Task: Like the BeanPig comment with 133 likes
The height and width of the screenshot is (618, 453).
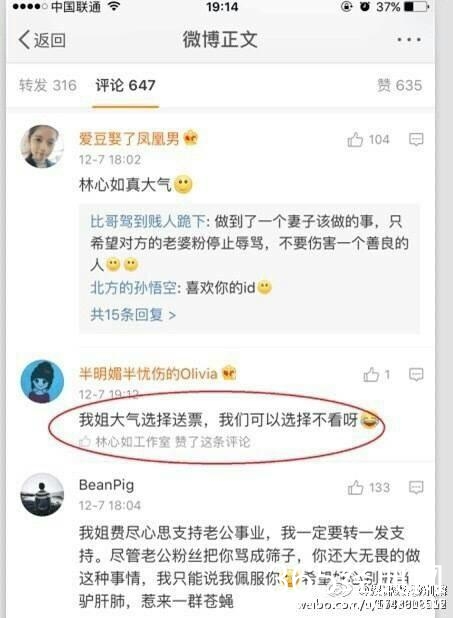Action: coord(369,488)
